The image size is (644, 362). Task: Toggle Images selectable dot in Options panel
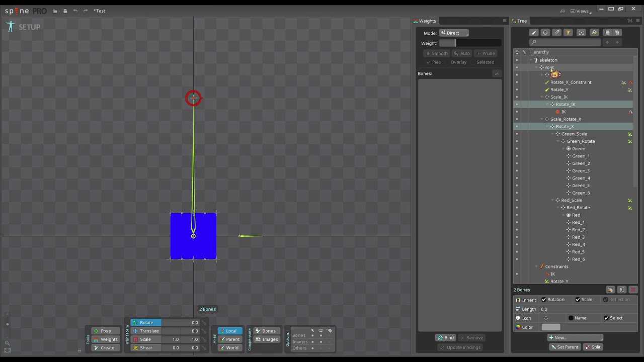tap(312, 342)
